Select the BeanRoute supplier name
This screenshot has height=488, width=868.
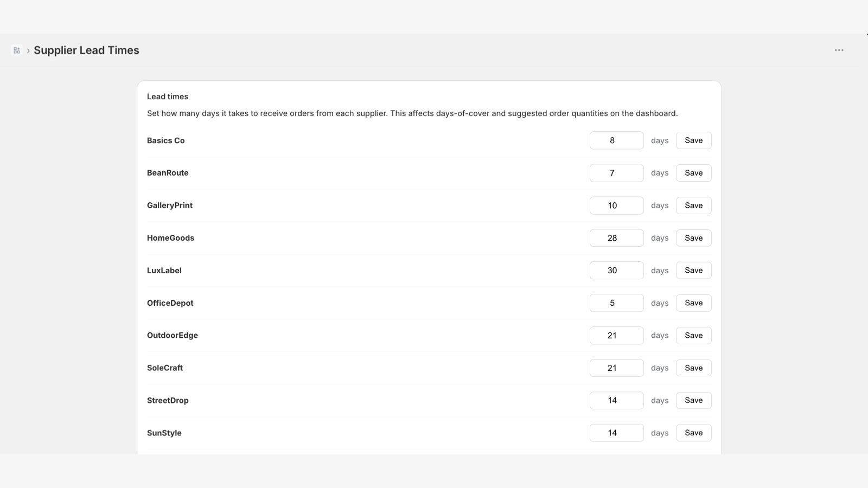[x=168, y=173]
